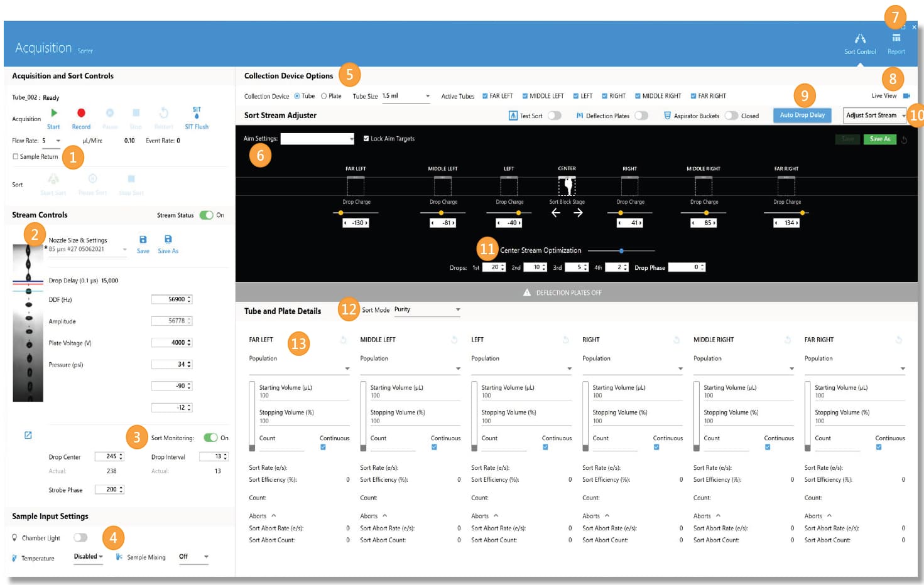Switch to the Sort Control tab
Image resolution: width=924 pixels, height=585 pixels.
coord(859,43)
